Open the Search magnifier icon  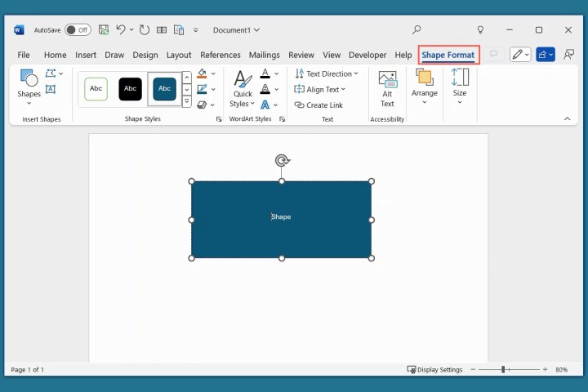click(x=416, y=30)
